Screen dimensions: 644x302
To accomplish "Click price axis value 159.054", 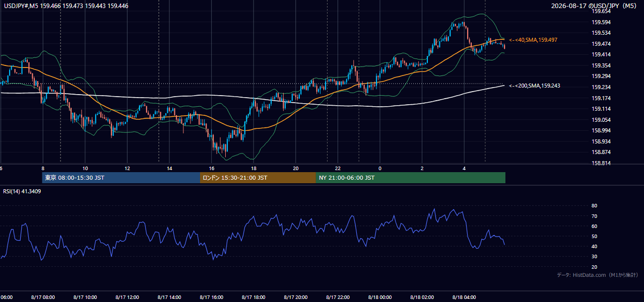I will point(601,120).
